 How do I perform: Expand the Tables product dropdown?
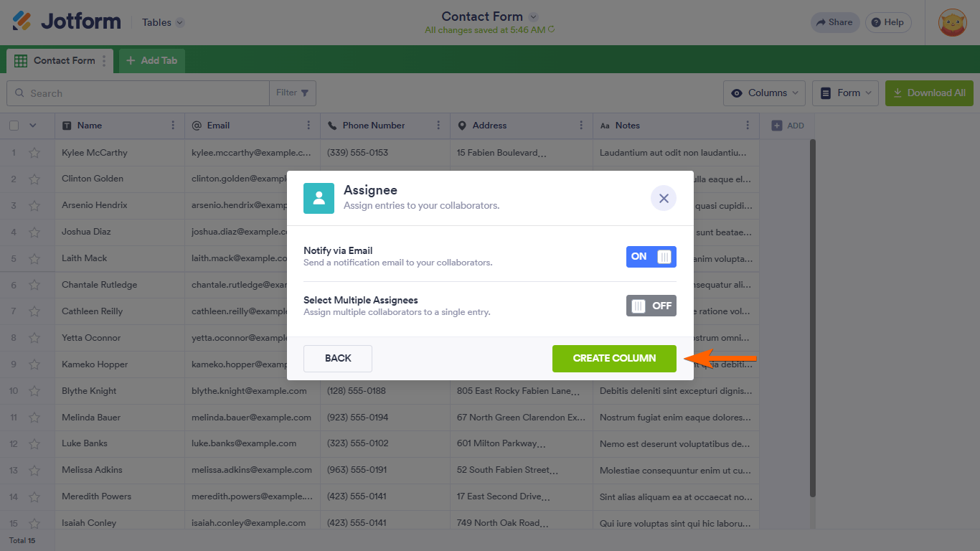(163, 22)
